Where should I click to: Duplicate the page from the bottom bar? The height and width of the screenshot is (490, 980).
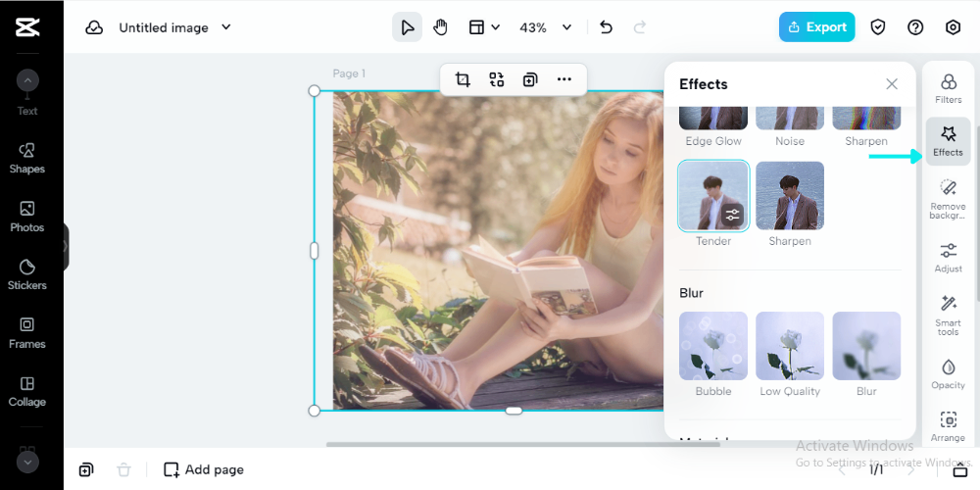[x=86, y=469]
